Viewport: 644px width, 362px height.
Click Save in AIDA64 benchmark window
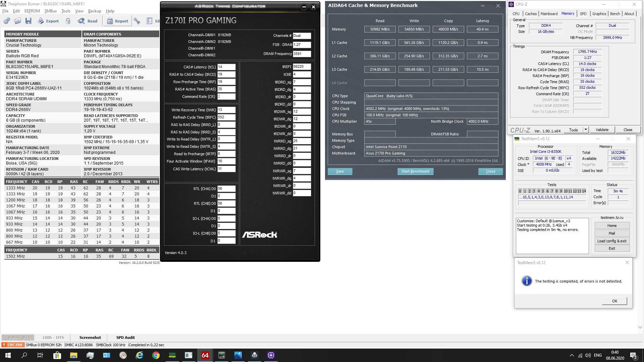340,171
